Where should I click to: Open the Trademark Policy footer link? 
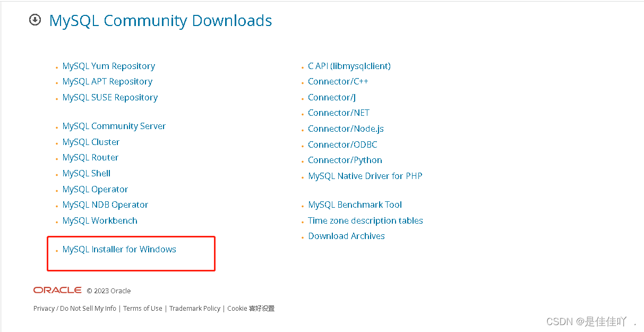(195, 308)
